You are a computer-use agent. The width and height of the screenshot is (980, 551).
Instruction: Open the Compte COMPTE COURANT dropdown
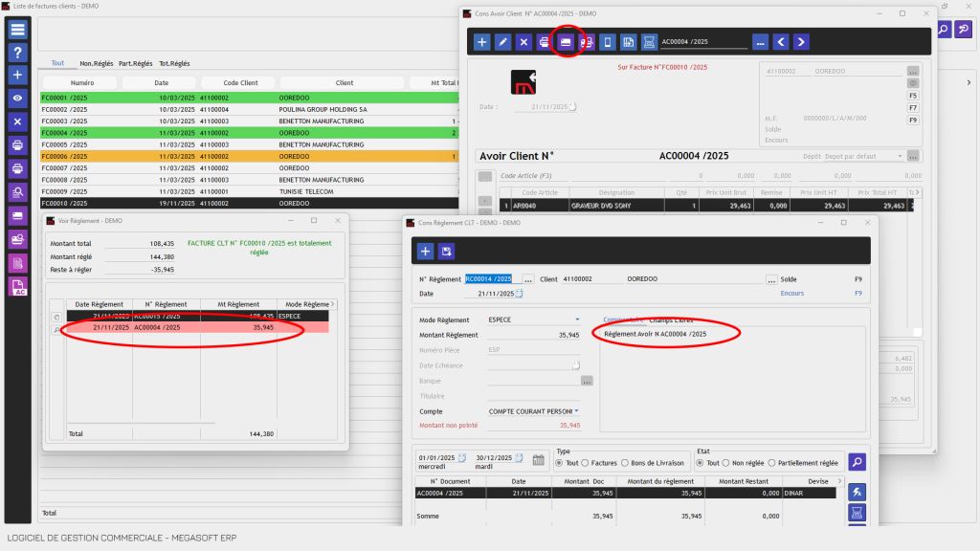tap(576, 411)
